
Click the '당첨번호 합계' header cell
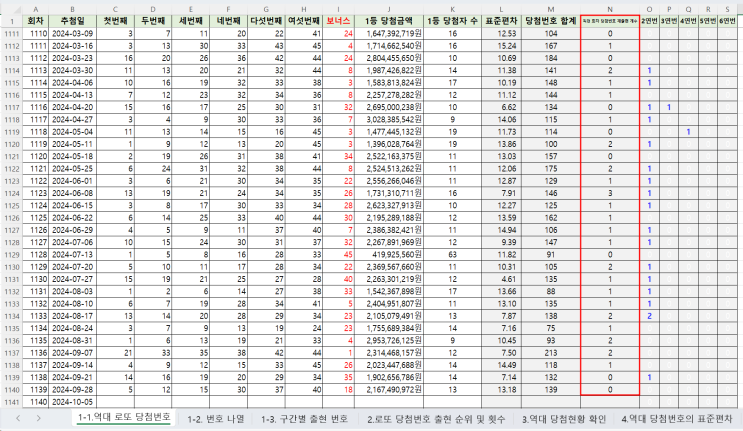pos(551,21)
